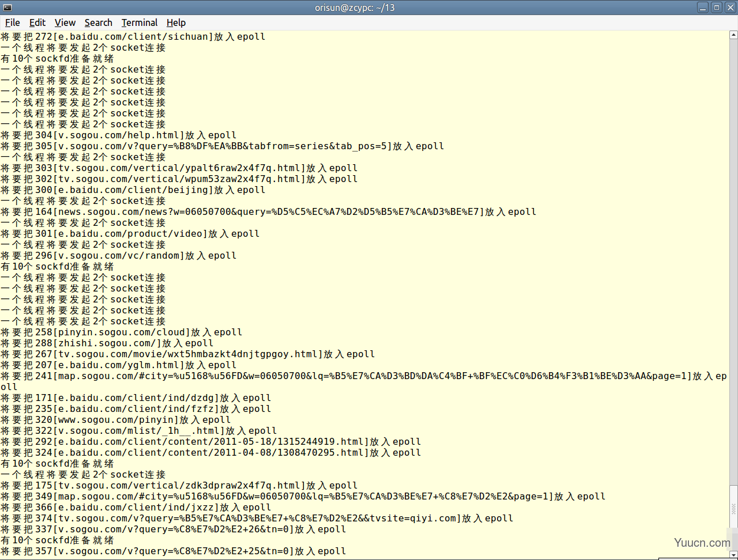Click line with 322[v.sogou.com/mlist/_1h__.html]
Screen dimensions: 738x560
(x=139, y=431)
